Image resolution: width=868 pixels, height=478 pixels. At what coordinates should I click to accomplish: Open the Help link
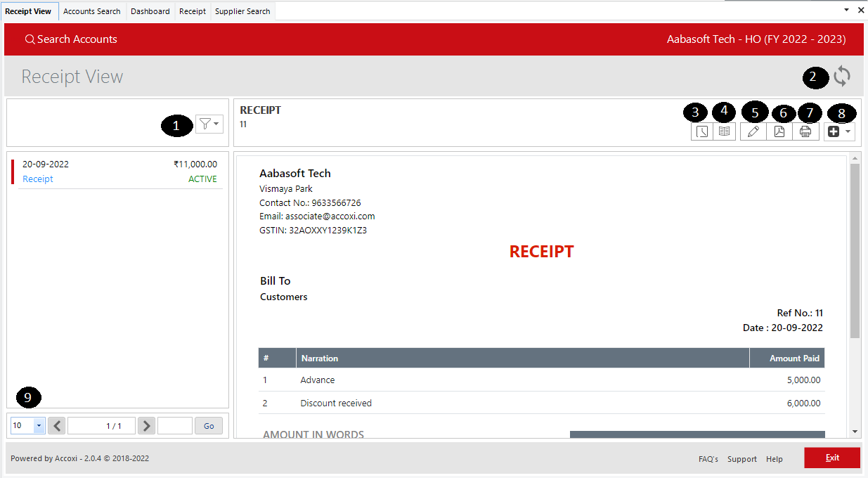coord(775,459)
